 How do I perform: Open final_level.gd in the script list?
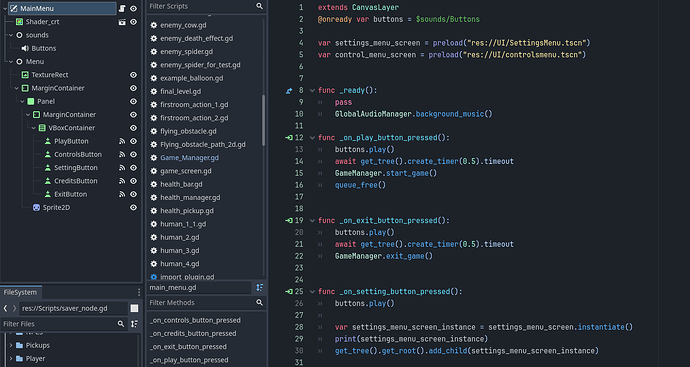tap(180, 91)
